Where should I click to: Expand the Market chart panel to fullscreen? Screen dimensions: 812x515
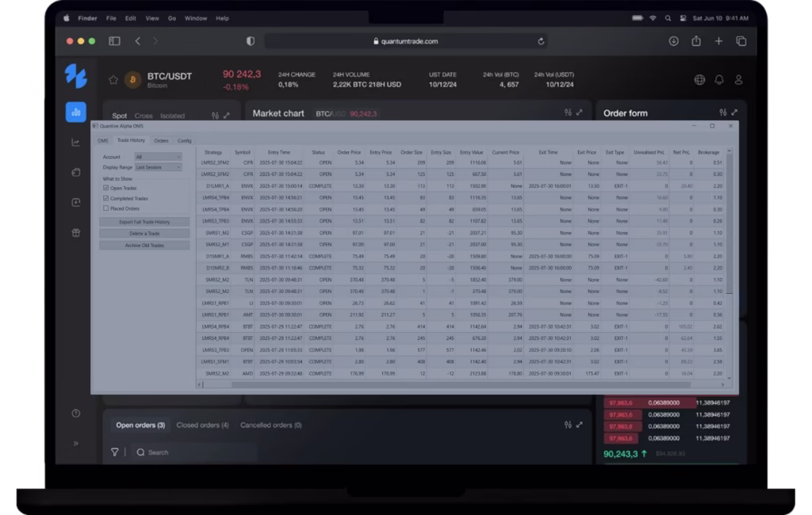[580, 113]
